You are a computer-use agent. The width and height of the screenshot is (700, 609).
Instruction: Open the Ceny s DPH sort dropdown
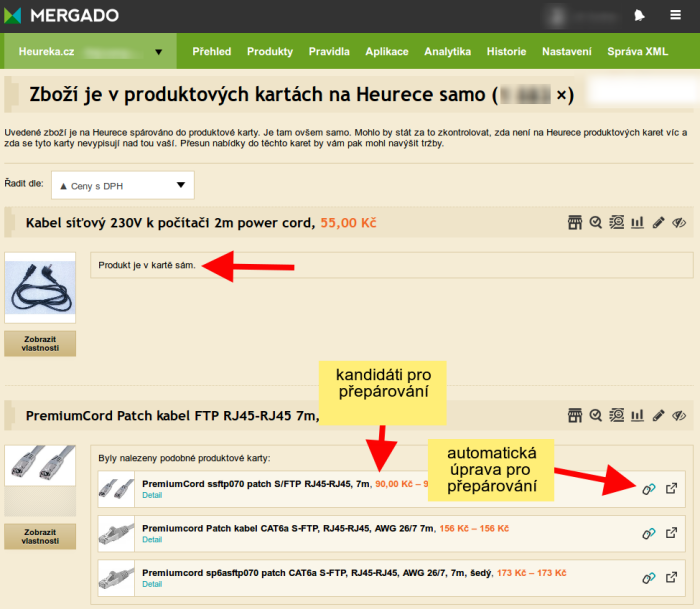(x=123, y=185)
